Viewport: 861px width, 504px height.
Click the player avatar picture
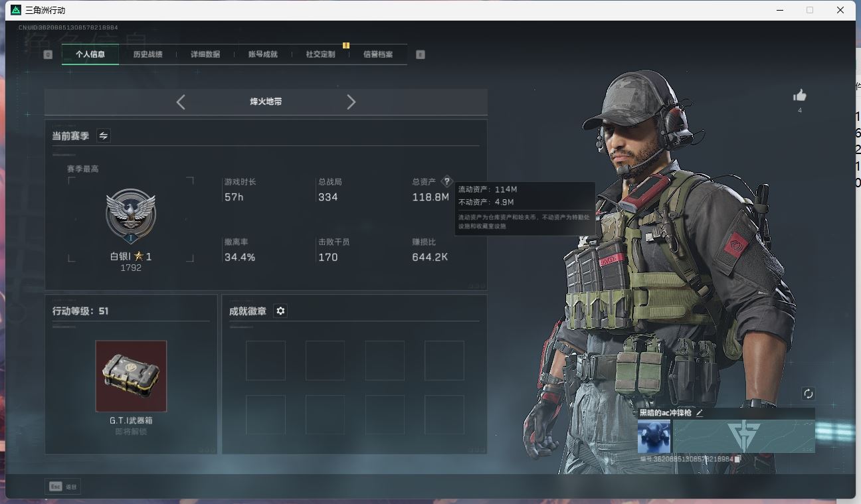pos(654,437)
